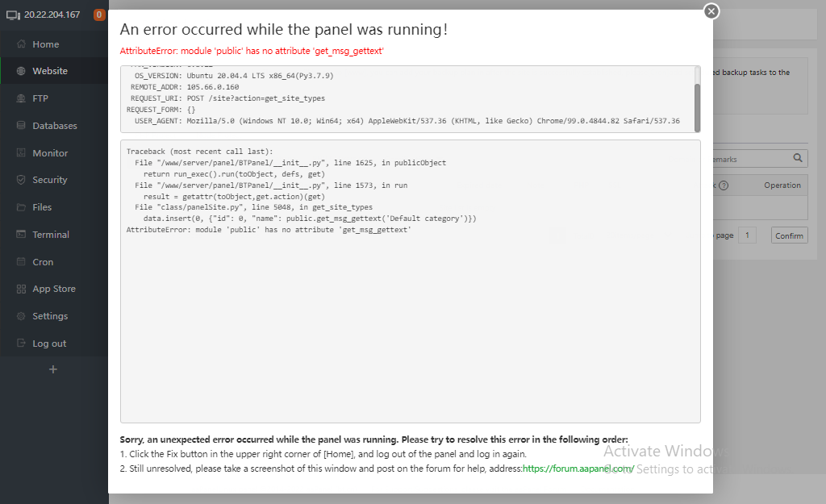Open the Files folder icon
The image size is (826, 504).
(x=21, y=207)
